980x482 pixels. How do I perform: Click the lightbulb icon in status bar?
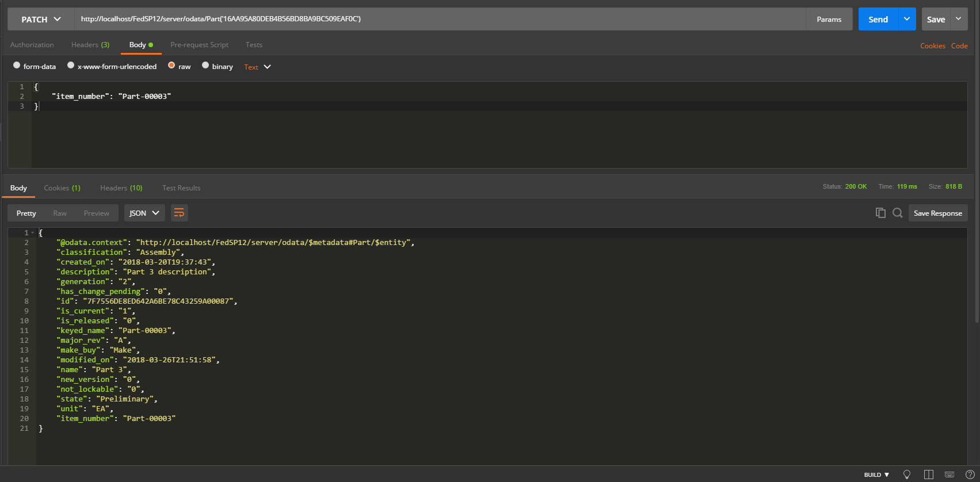click(x=907, y=475)
